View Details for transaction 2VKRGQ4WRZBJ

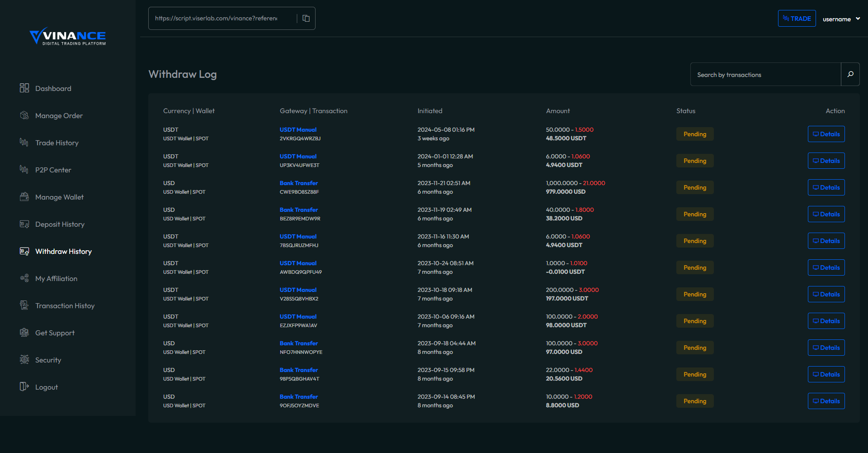pyautogui.click(x=826, y=134)
